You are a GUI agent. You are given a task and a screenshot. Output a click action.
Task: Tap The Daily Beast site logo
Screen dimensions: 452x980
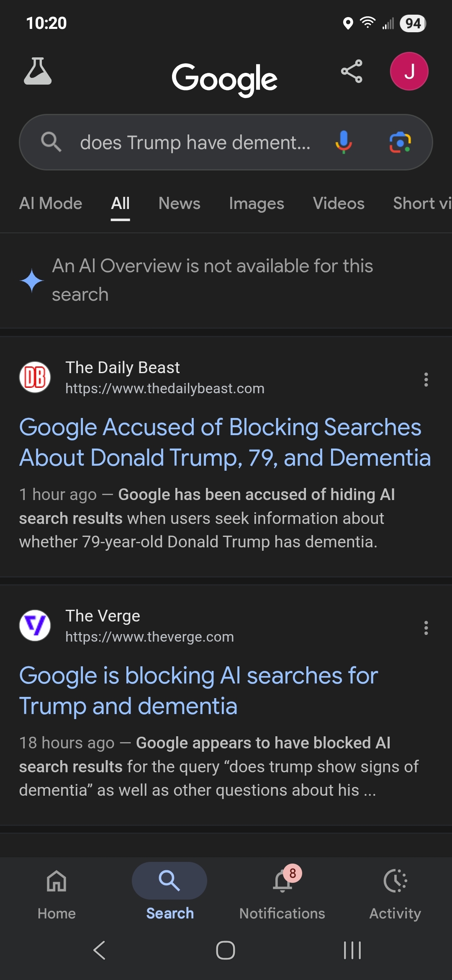point(35,377)
